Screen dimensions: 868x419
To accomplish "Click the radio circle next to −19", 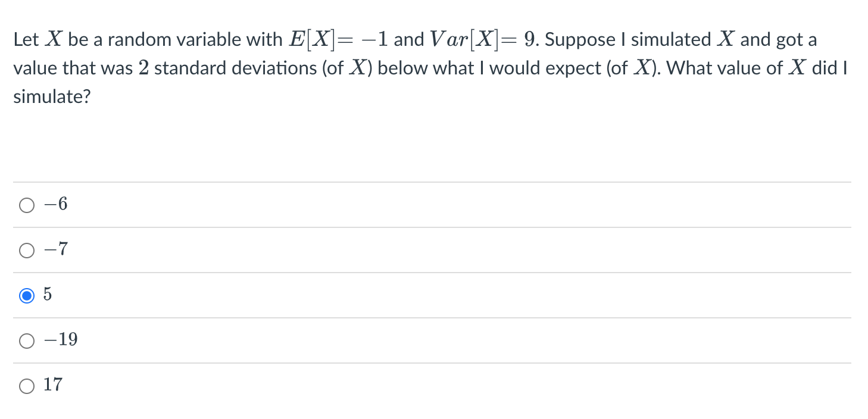I will pos(26,340).
